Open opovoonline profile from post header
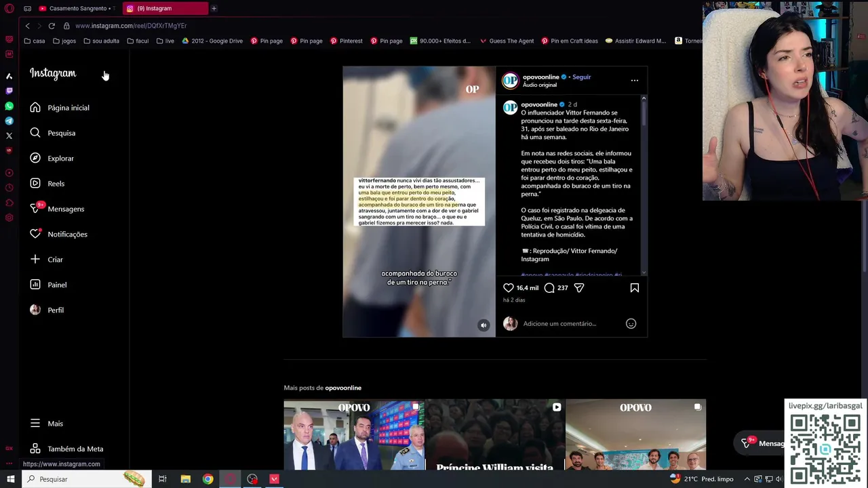This screenshot has width=868, height=488. tap(541, 77)
